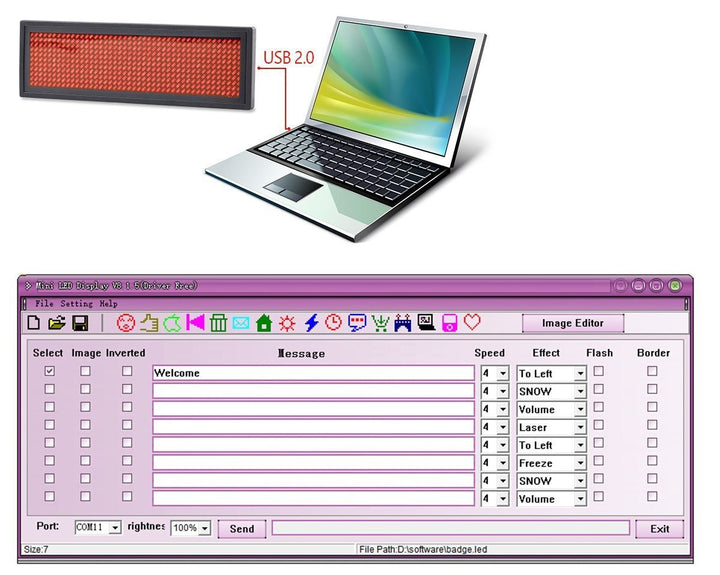This screenshot has width=720, height=575.
Task: Enable Flash for the Welcome message
Action: (x=599, y=371)
